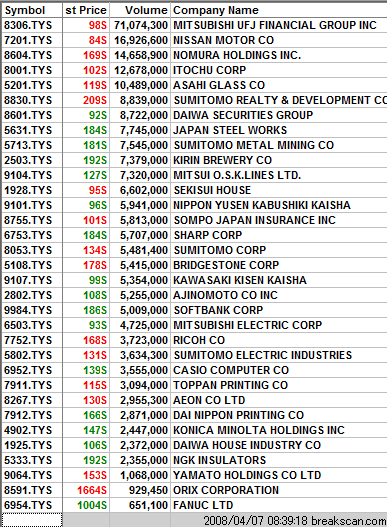Select symbol 5108.TYS
This screenshot has height=527, width=387.
pyautogui.click(x=28, y=265)
